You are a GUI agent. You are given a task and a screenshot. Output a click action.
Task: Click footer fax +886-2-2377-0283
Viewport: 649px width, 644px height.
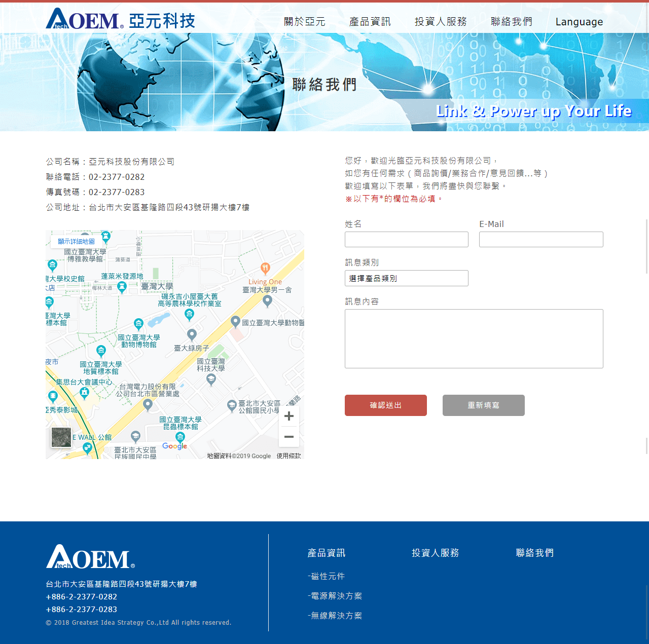[x=82, y=610]
